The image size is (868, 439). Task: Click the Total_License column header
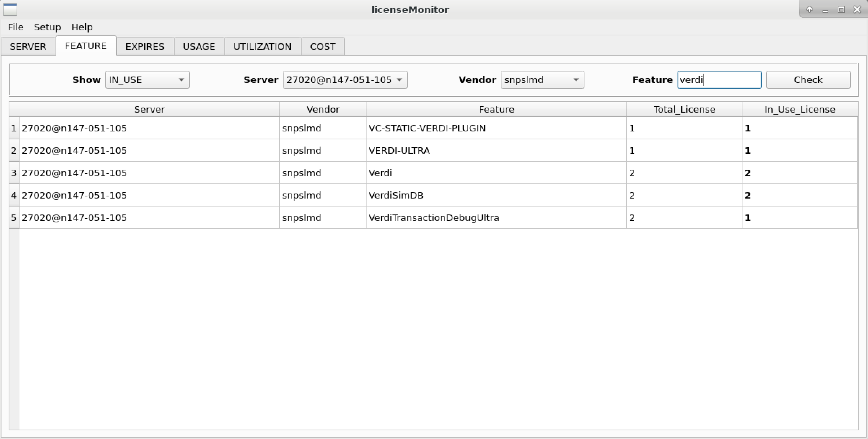pyautogui.click(x=684, y=109)
